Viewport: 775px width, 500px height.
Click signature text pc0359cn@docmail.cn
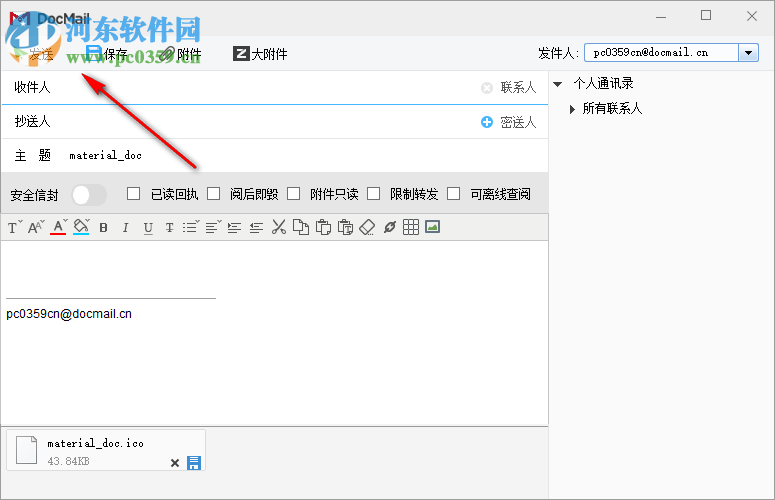[69, 314]
